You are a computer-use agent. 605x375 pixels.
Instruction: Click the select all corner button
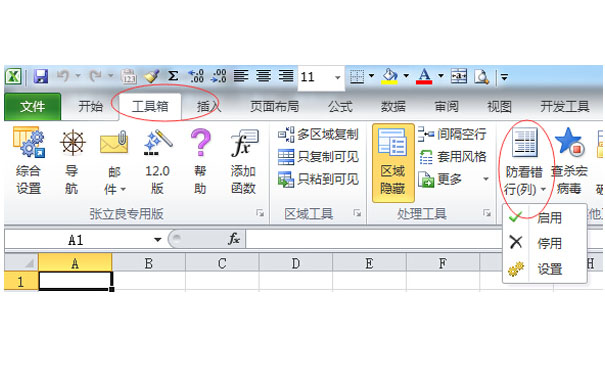[21, 262]
